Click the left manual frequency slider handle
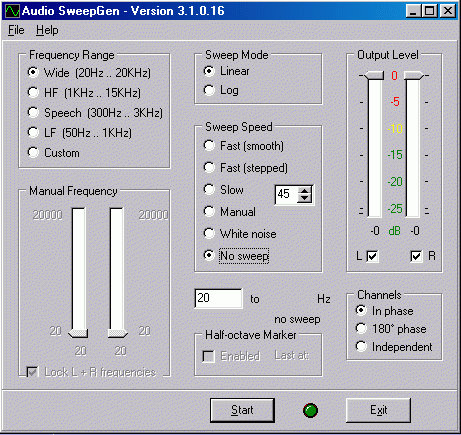461x435 pixels. [x=78, y=333]
